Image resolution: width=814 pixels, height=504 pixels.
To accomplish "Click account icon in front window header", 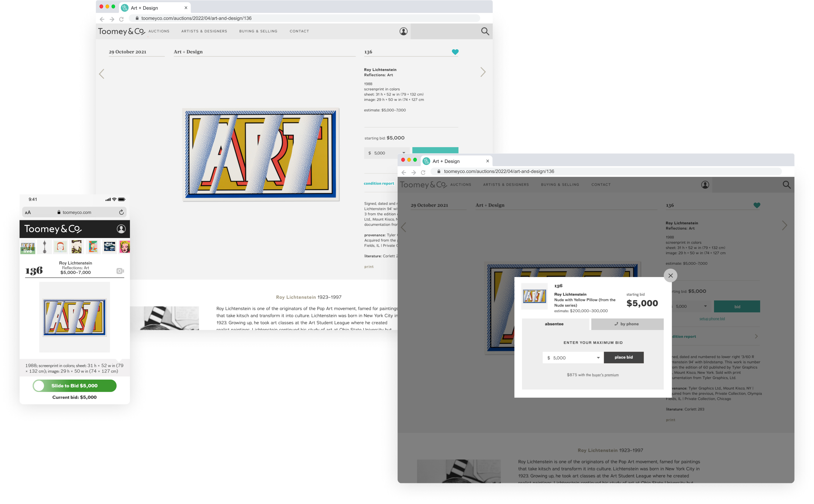I will click(x=705, y=185).
